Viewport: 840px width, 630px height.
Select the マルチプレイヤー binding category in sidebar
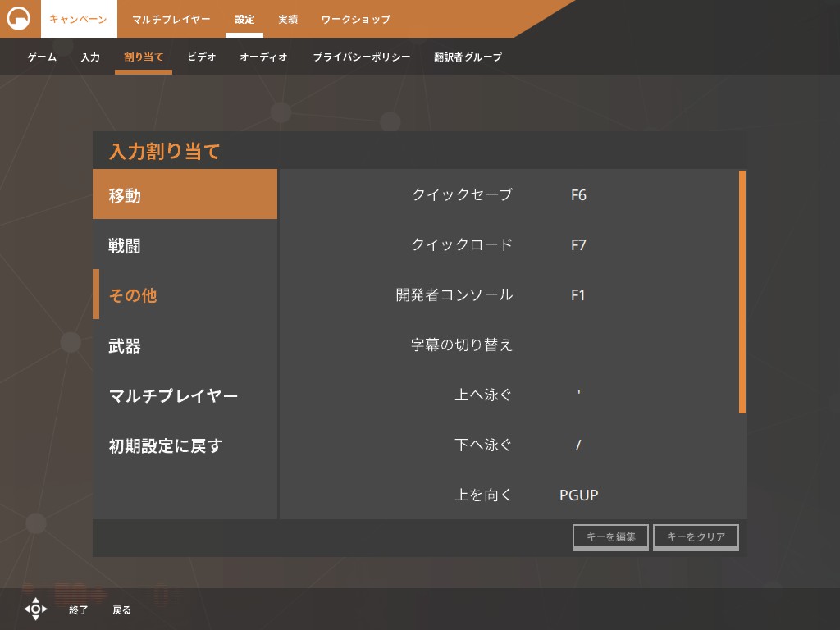pos(185,395)
